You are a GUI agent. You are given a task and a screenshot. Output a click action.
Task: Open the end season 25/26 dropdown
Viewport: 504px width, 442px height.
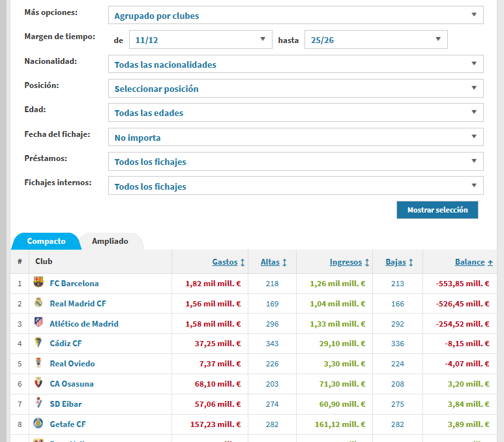click(376, 40)
